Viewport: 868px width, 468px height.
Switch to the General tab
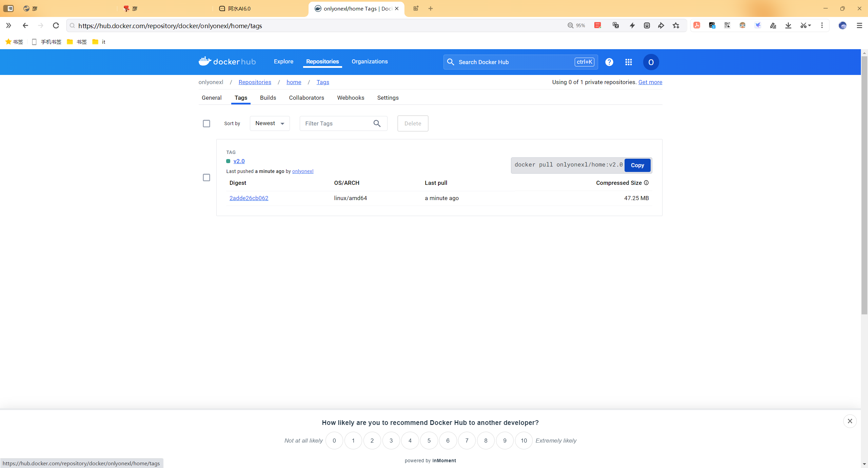click(x=212, y=98)
